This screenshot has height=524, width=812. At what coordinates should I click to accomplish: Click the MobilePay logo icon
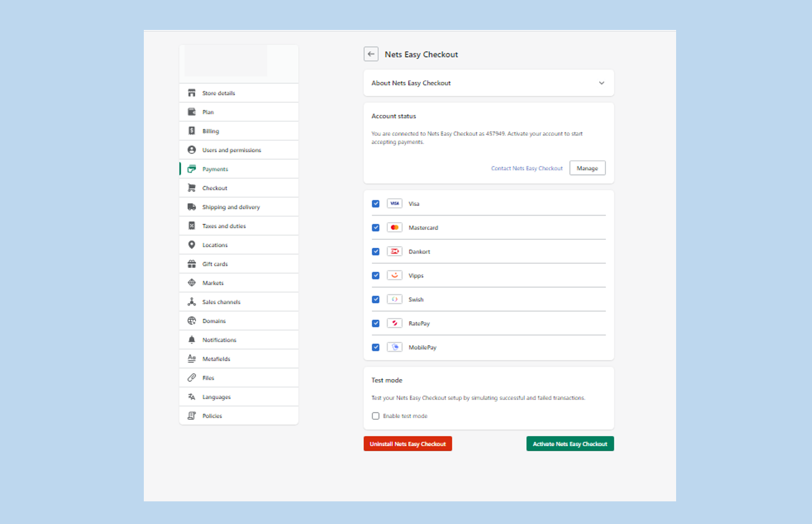[395, 347]
